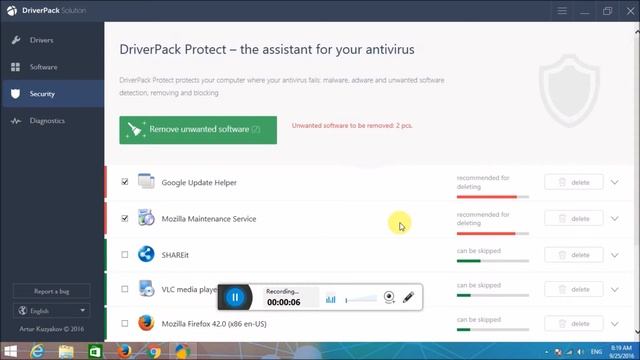Click the DriverPack logo icon in title bar
Screen dimensions: 640x360
[12, 11]
